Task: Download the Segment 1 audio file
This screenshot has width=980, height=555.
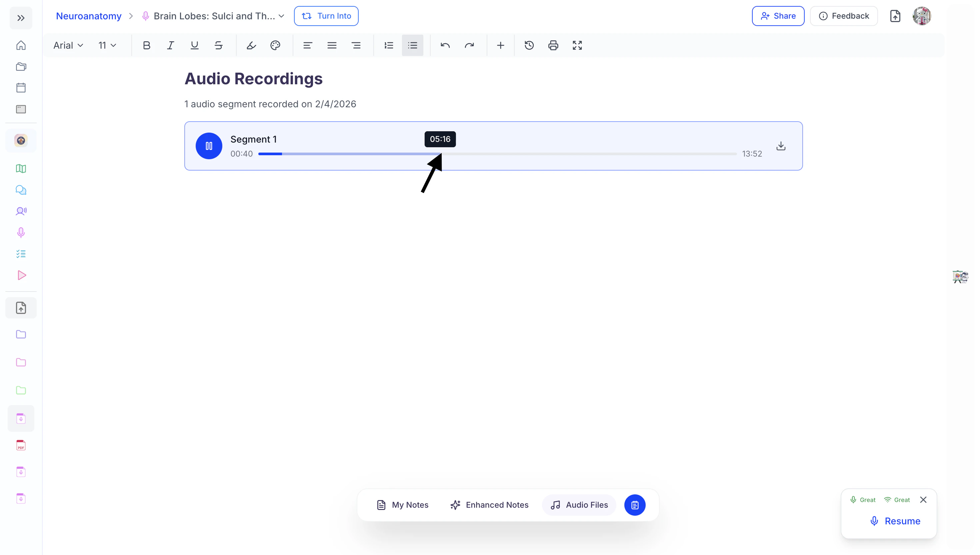Action: pos(781,146)
